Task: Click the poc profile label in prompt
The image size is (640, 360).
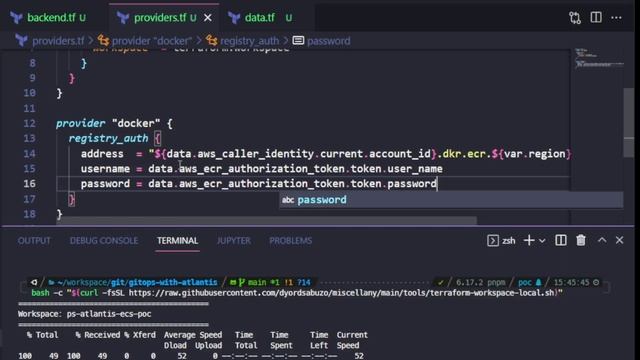Action: click(x=525, y=282)
